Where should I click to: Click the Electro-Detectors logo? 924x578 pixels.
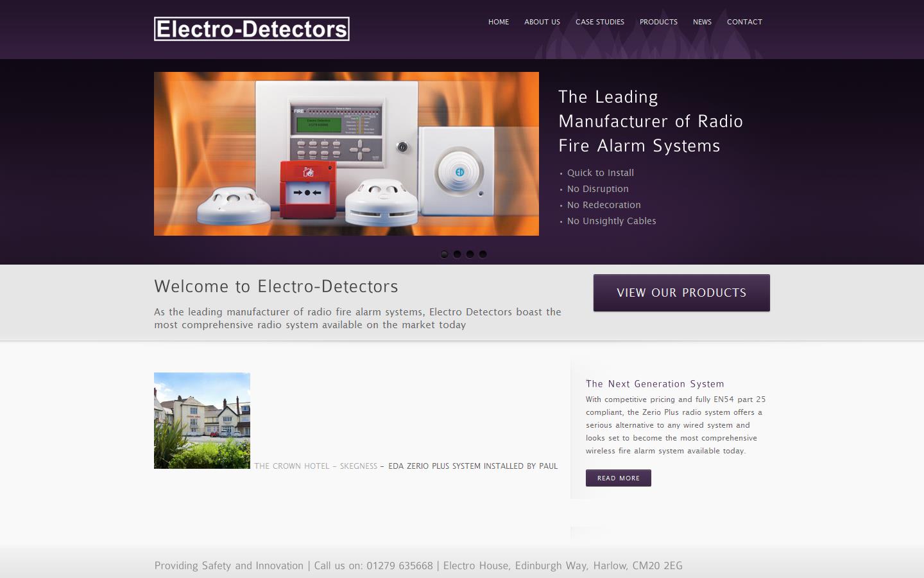click(251, 28)
